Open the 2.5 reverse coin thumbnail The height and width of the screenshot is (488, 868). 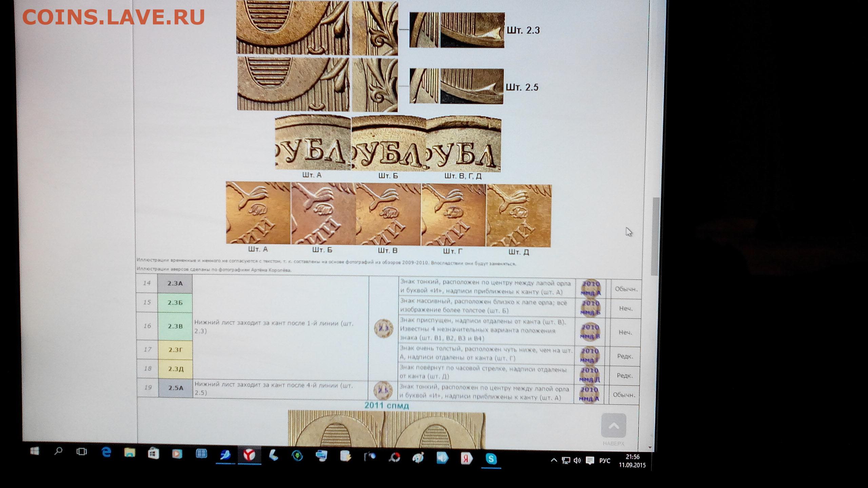click(383, 390)
